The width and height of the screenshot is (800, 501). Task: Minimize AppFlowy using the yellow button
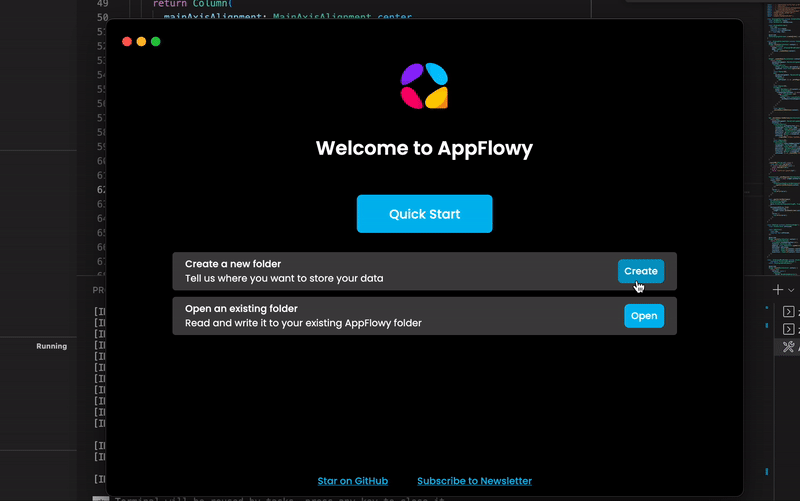tap(141, 41)
